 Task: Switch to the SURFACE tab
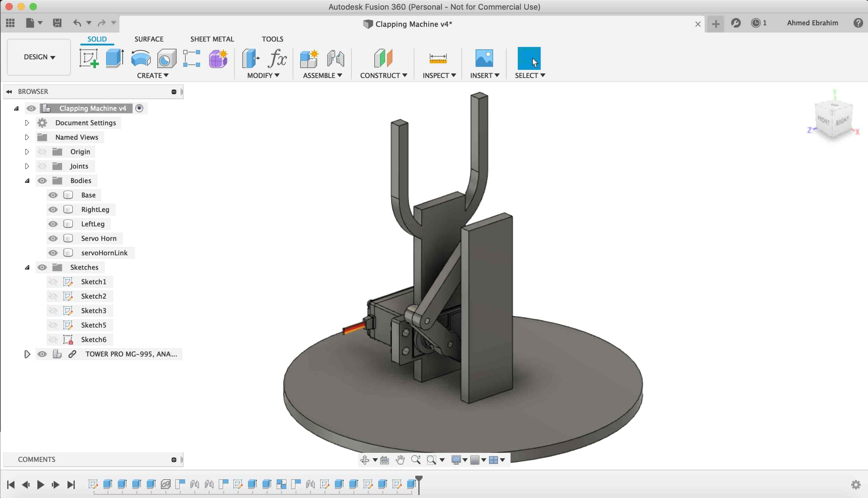tap(149, 39)
